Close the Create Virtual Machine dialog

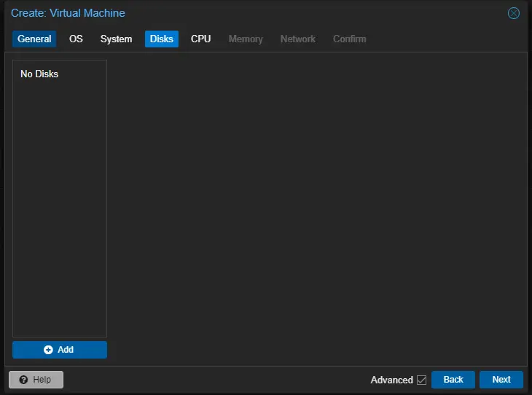click(514, 13)
